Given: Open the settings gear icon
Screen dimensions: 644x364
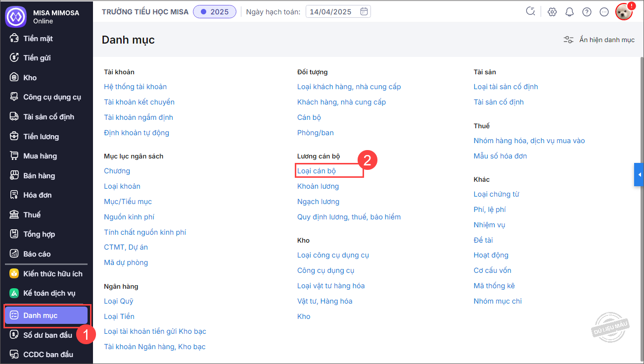Looking at the screenshot, I should [x=552, y=12].
